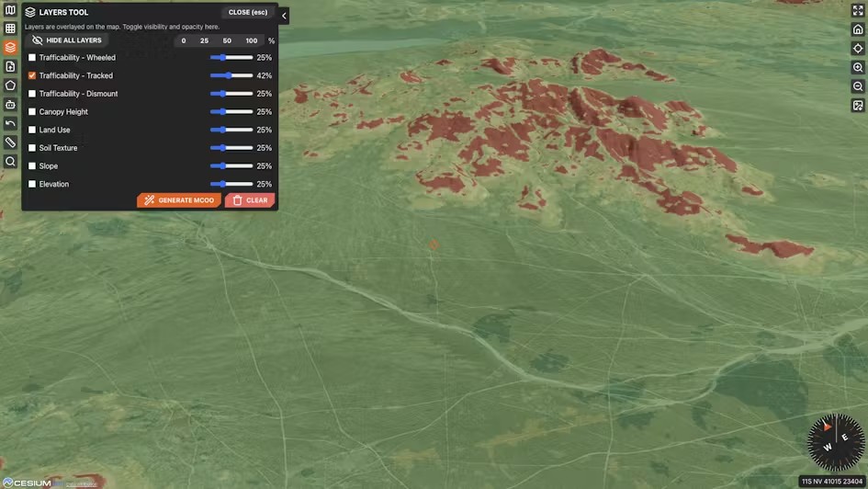Click the grid tool icon
The width and height of the screenshot is (868, 489).
click(x=10, y=28)
